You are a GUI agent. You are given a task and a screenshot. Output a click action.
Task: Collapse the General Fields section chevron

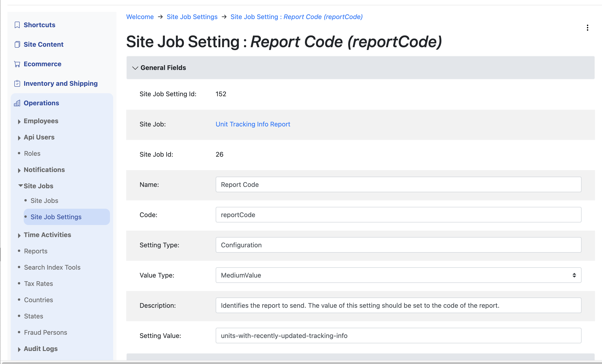pos(135,68)
